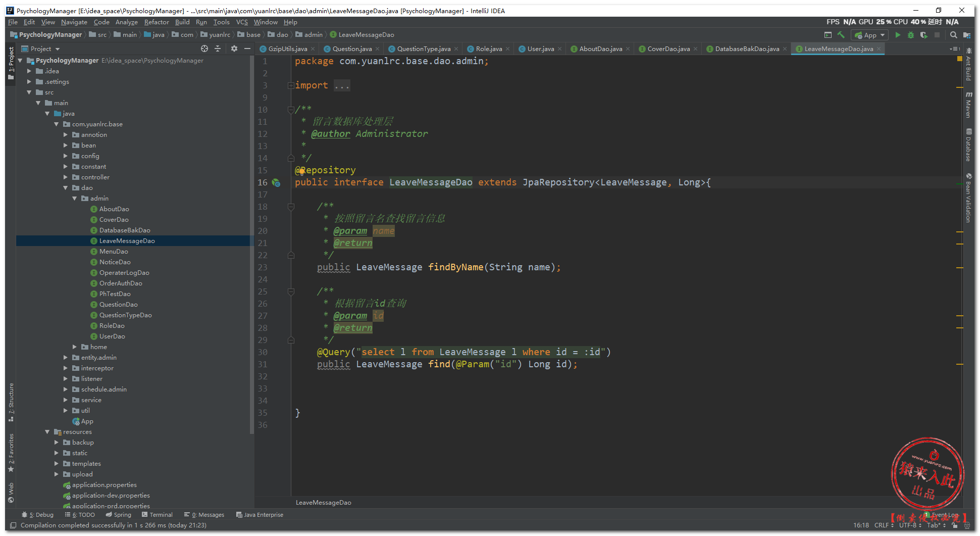Collapse all nodes in the Project panel
The image size is (980, 536).
pos(218,48)
